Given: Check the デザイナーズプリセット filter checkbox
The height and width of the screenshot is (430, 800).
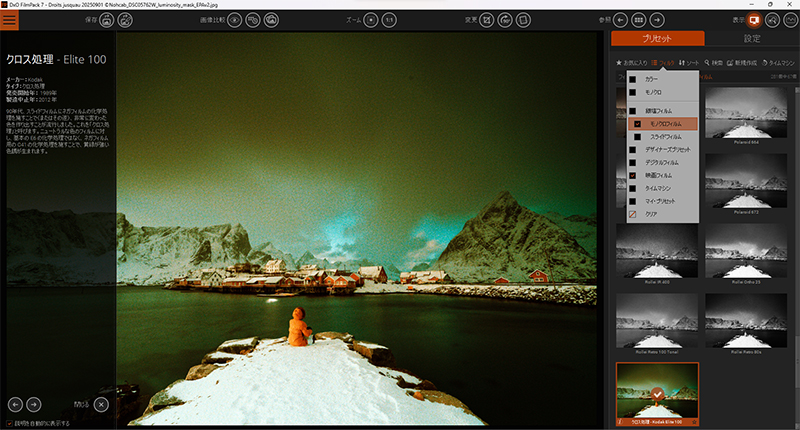Looking at the screenshot, I should [x=633, y=149].
